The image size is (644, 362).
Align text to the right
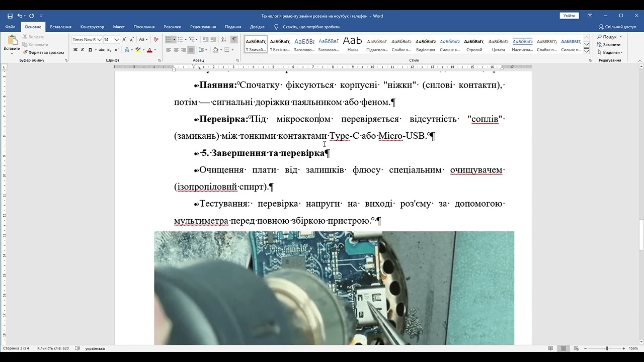pyautogui.click(x=184, y=50)
